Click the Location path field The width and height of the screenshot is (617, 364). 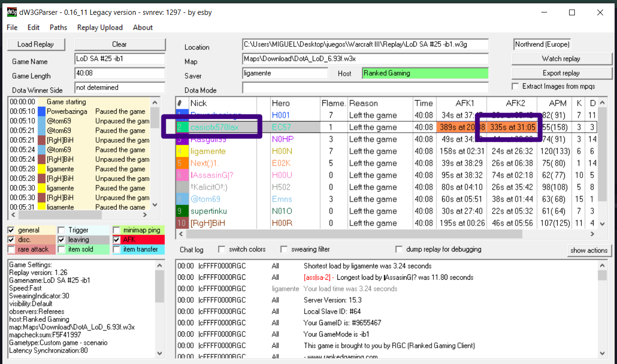pyautogui.click(x=366, y=45)
